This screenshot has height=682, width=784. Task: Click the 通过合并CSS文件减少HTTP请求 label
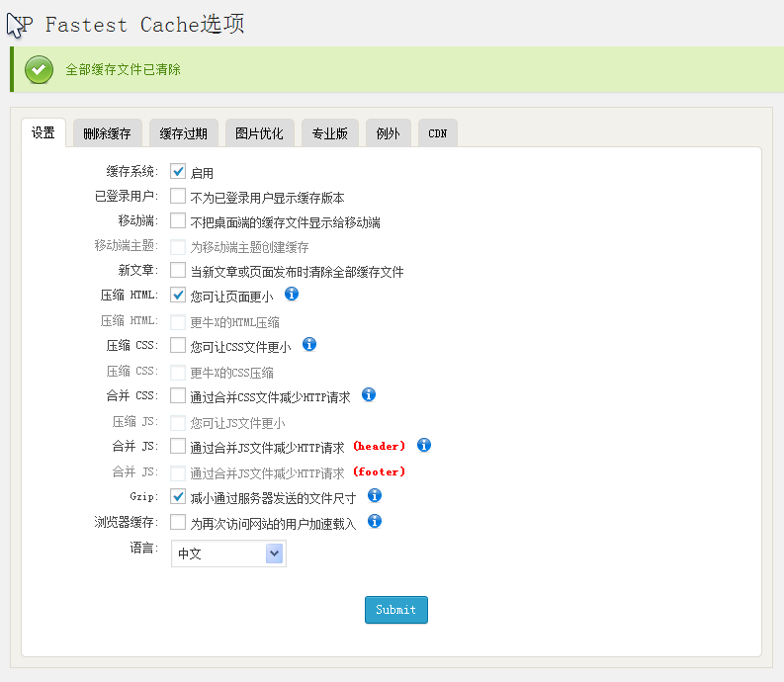click(270, 397)
